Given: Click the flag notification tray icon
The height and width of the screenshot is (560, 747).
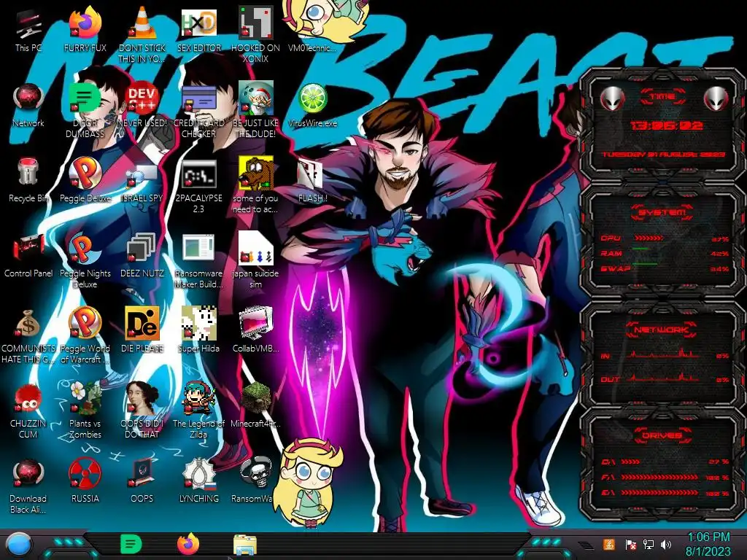Looking at the screenshot, I should [630, 544].
